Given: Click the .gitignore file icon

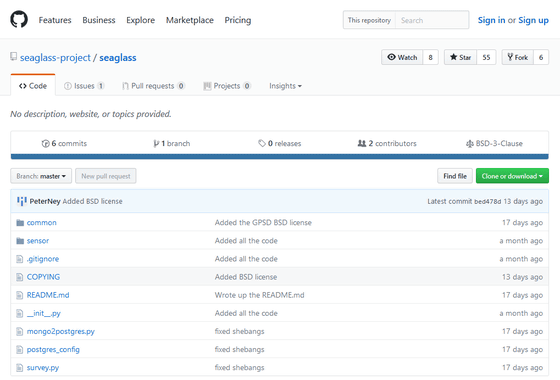Looking at the screenshot, I should click(20, 259).
